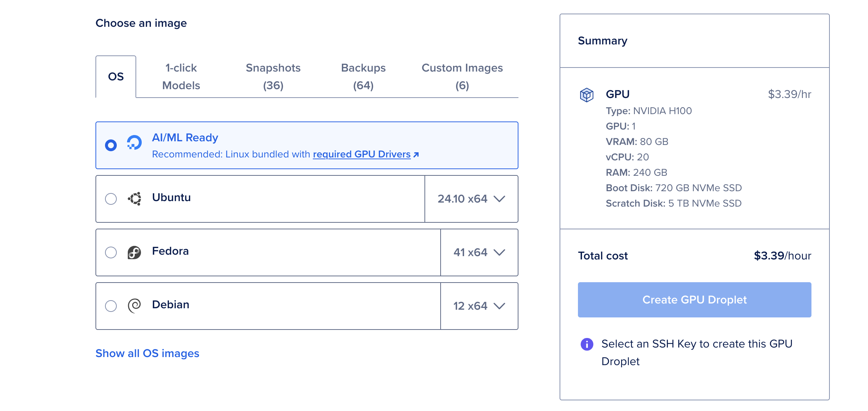The width and height of the screenshot is (868, 411).
Task: Open the required GPU Drivers link
Action: tap(361, 154)
